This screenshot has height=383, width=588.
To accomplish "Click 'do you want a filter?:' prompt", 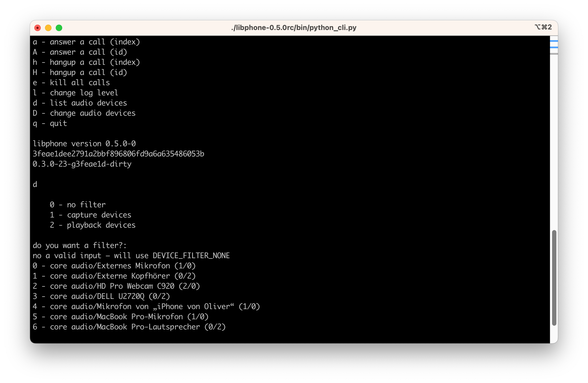I will point(80,246).
